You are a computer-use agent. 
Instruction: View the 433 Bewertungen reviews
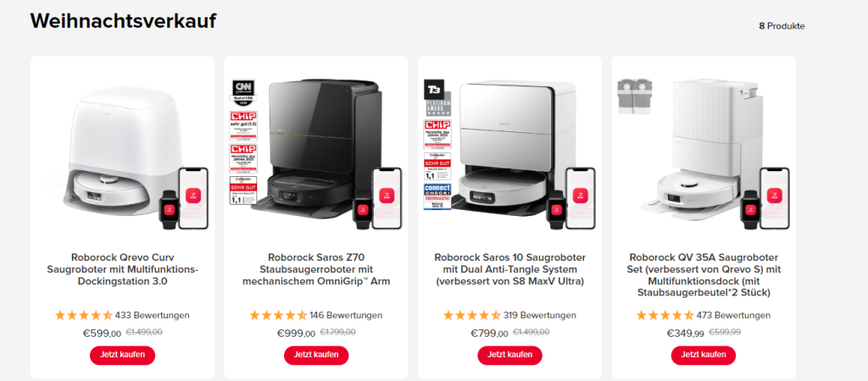pyautogui.click(x=153, y=315)
